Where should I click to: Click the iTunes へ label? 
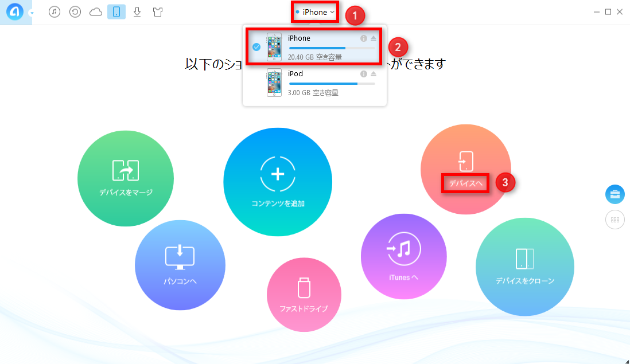tap(403, 277)
